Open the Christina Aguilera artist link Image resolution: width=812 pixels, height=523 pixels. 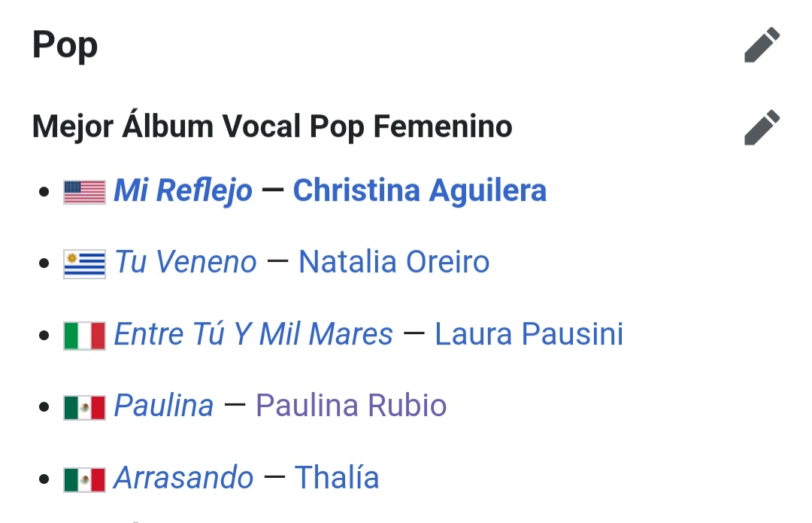pyautogui.click(x=420, y=190)
